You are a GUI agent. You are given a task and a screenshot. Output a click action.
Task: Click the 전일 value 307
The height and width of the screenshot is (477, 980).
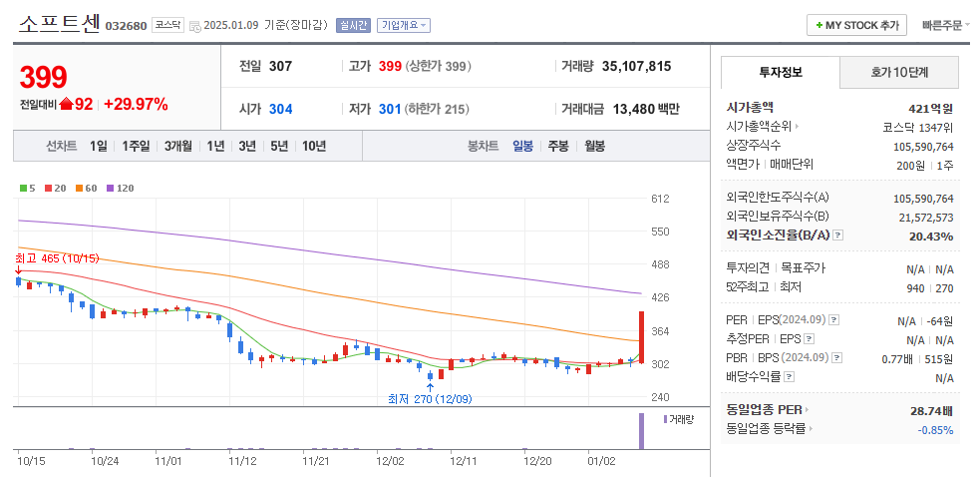tap(280, 66)
